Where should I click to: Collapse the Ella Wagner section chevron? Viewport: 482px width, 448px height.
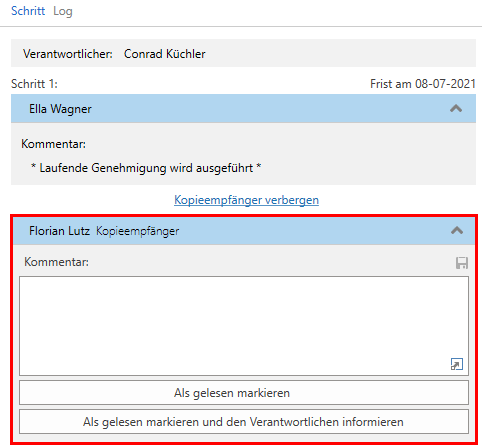pos(456,108)
